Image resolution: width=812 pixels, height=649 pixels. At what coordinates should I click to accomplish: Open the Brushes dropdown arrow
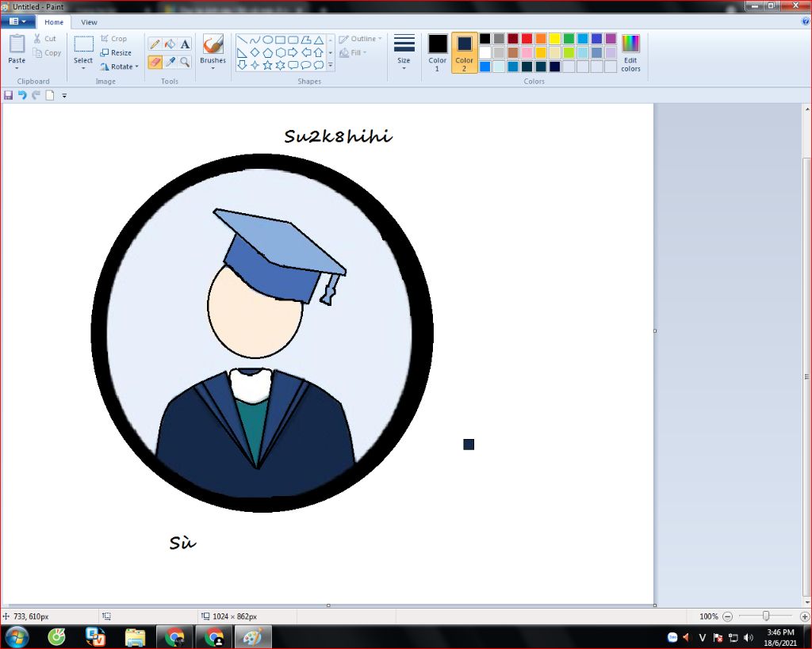point(213,68)
